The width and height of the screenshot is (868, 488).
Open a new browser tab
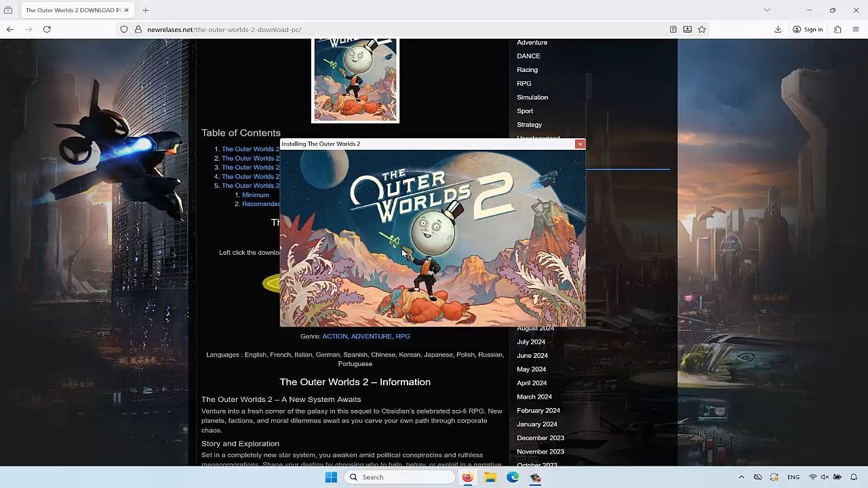tap(145, 10)
